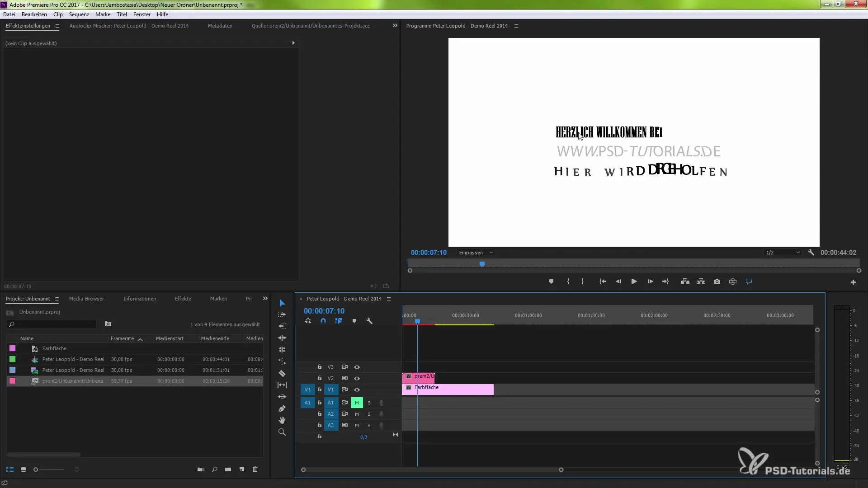Select the Selection tool arrow
868x488 pixels.
282,303
